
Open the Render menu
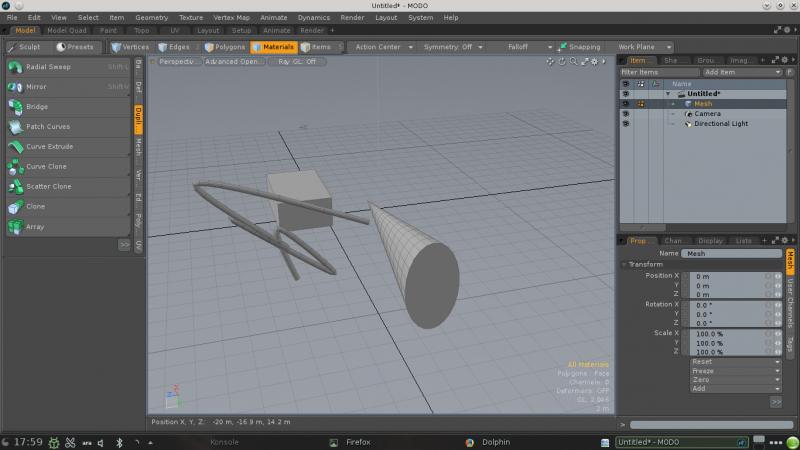coord(352,17)
